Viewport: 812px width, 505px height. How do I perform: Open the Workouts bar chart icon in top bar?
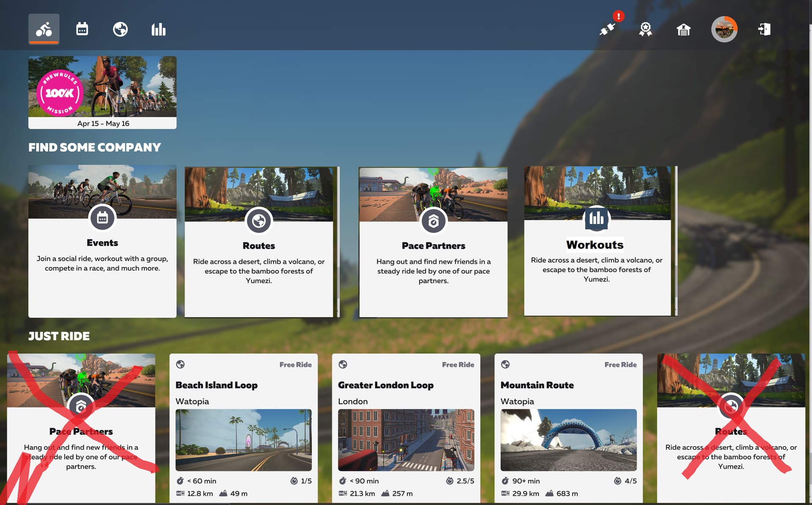click(x=159, y=29)
